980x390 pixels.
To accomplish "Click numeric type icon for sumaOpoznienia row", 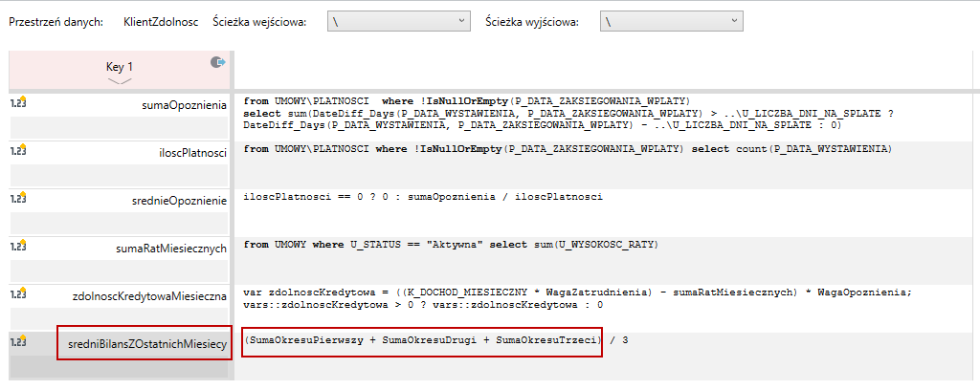I will click(19, 102).
